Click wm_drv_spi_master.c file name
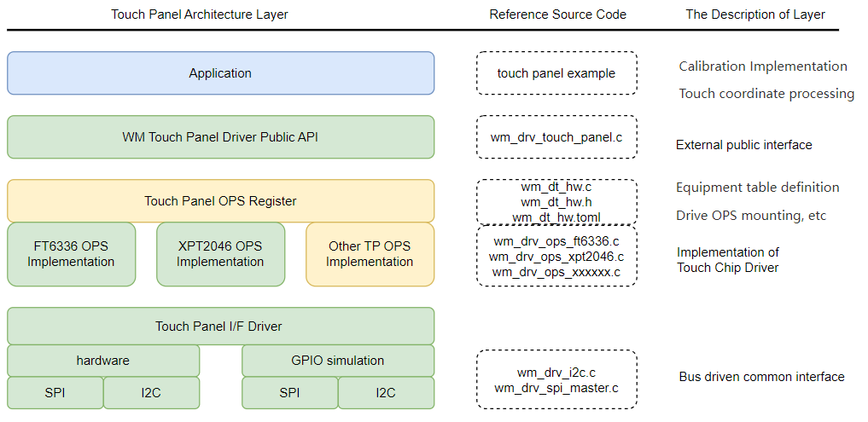 556,388
